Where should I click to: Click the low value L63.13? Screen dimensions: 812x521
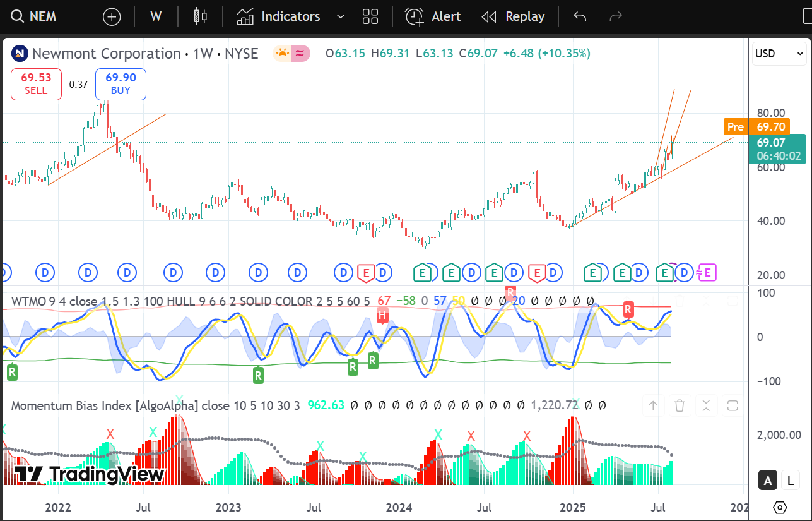coord(435,54)
